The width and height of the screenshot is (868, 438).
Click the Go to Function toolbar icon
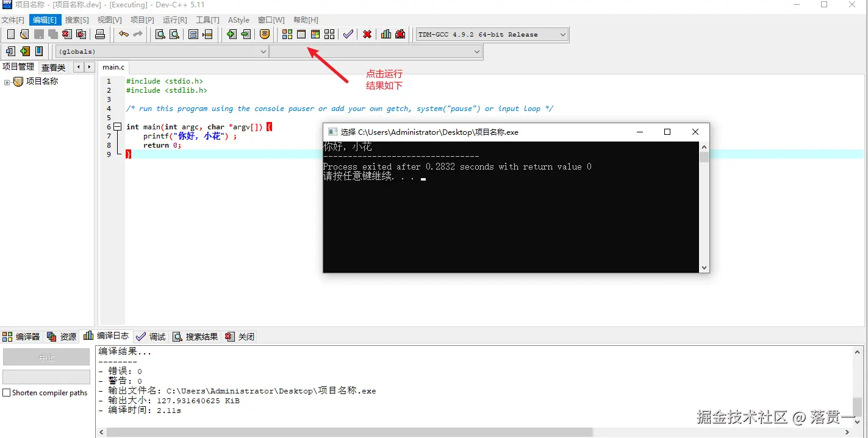coord(193,34)
